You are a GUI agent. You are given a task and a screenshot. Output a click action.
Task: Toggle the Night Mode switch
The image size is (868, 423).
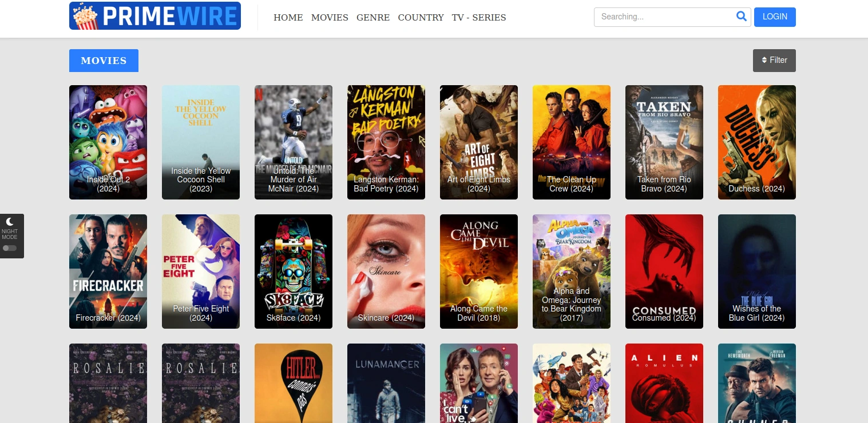tap(10, 248)
